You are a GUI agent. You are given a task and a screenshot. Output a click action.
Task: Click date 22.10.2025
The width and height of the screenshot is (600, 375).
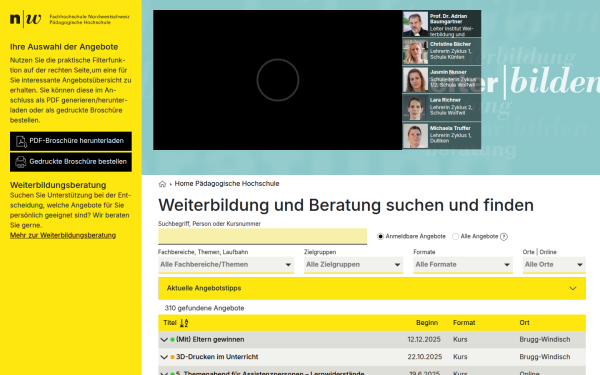(425, 357)
